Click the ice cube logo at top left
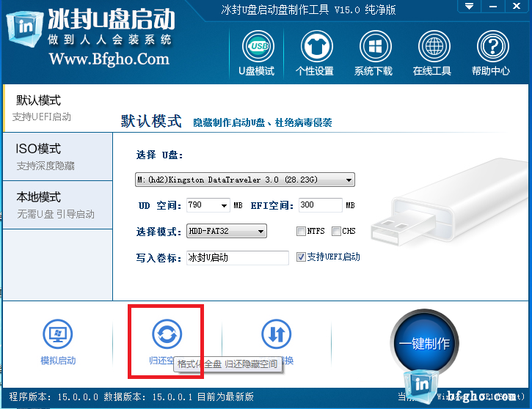 (x=25, y=28)
